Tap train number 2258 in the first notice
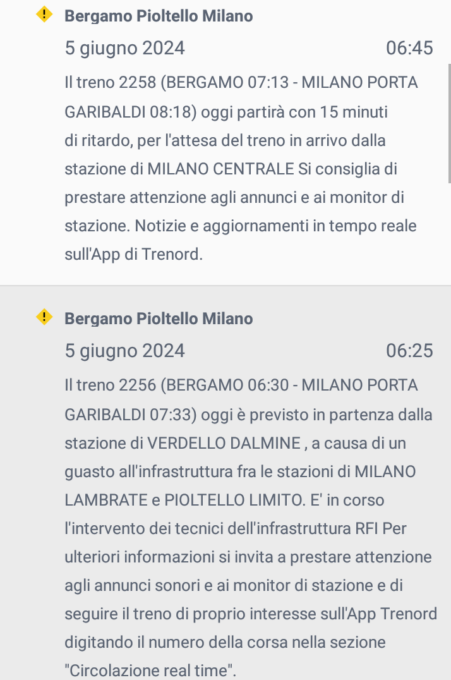The width and height of the screenshot is (451, 680). click(137, 82)
